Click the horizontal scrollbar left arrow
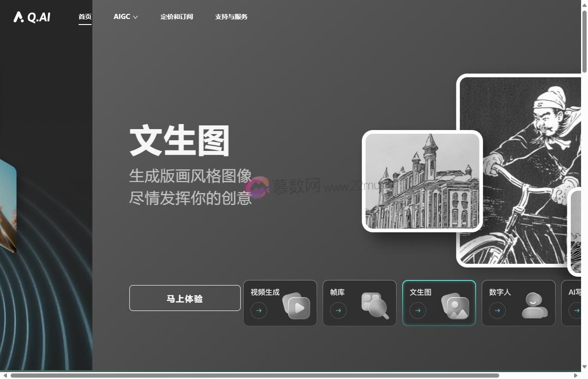Screen dimensions: 588x379 5,375
